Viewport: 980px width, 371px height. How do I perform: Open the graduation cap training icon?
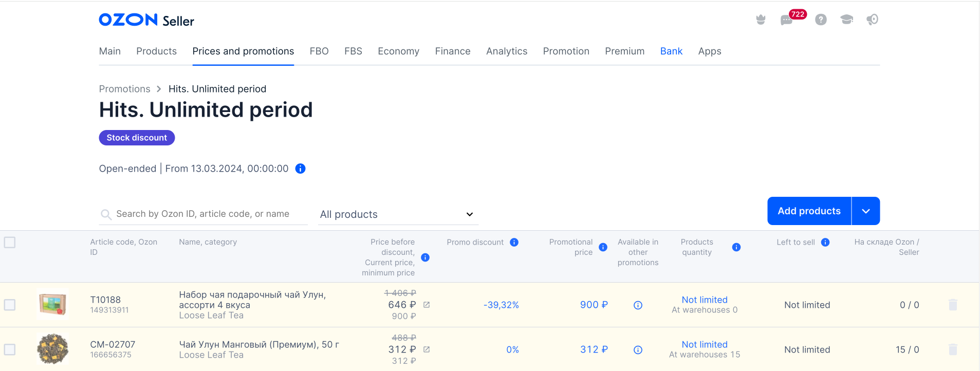846,20
